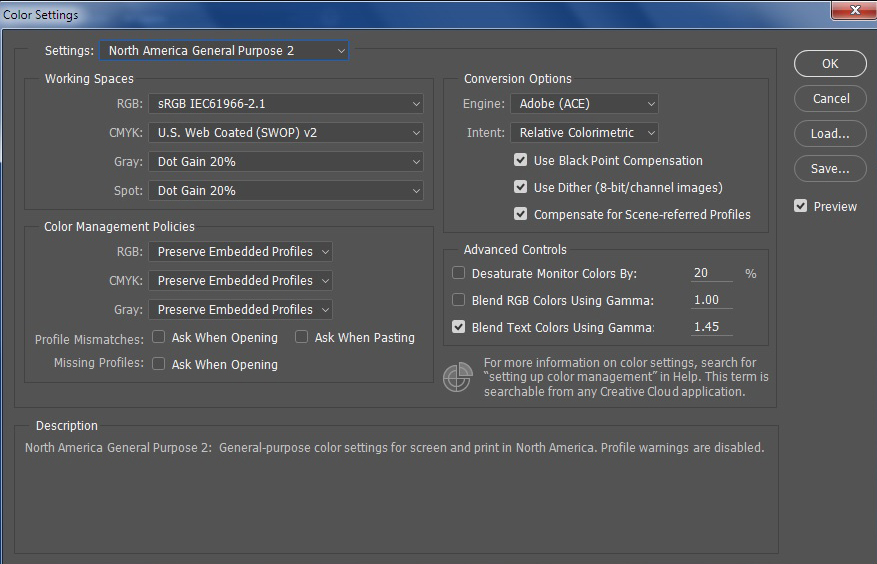Click the text gamma value field 1.45
This screenshot has width=877, height=564.
coord(711,327)
